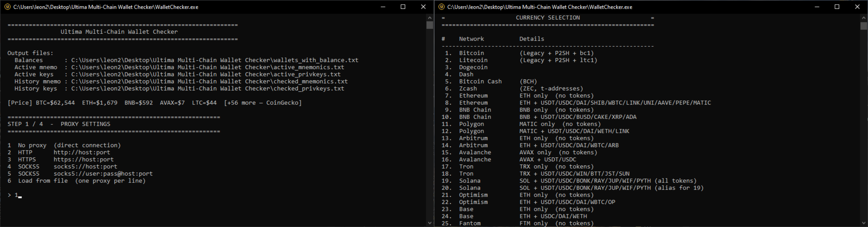This screenshot has width=868, height=227.
Task: Click row 17 Tron 'TRX only'
Action: (x=518, y=166)
